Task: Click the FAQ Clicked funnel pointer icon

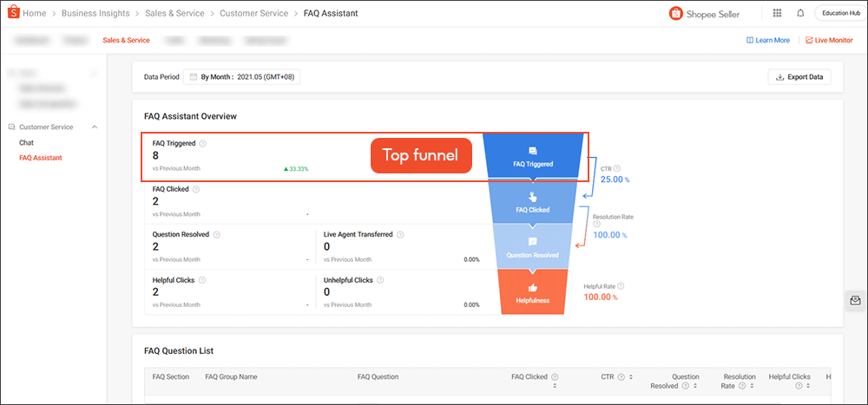Action: 533,196
